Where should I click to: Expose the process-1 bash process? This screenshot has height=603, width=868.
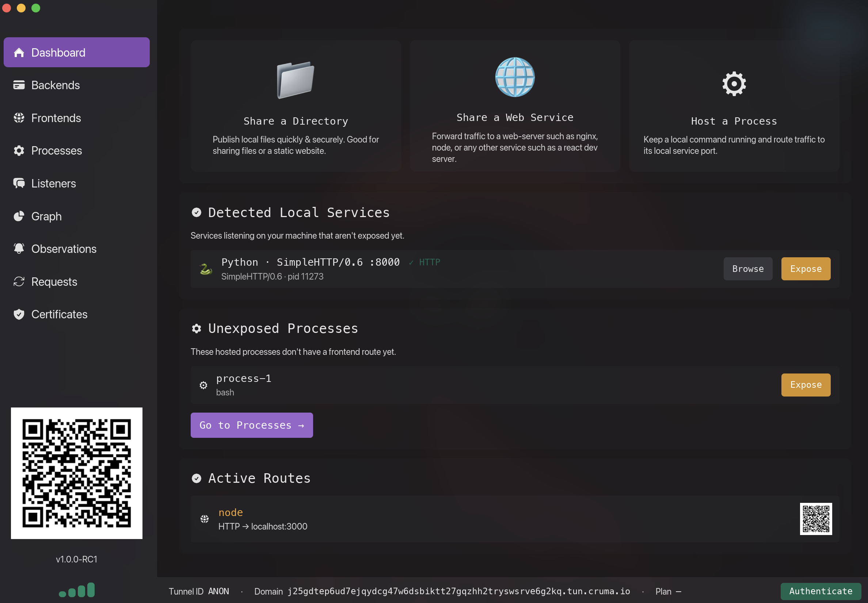[x=805, y=384]
